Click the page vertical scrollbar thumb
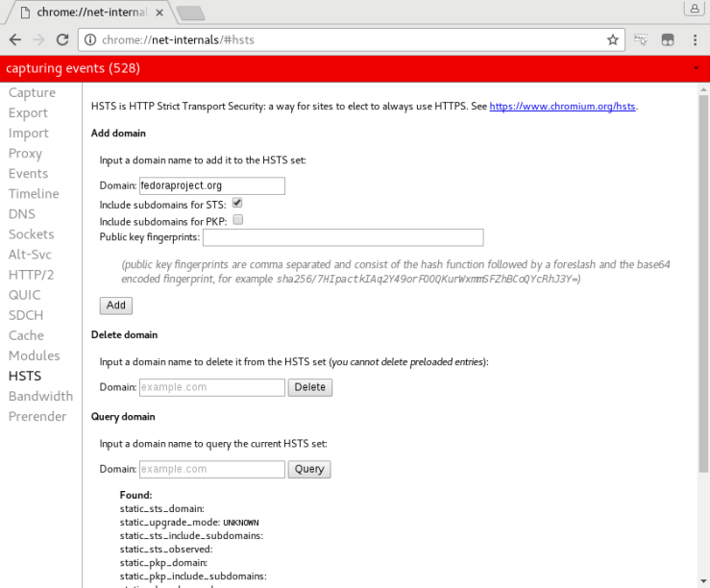This screenshot has height=588, width=710. click(703, 283)
